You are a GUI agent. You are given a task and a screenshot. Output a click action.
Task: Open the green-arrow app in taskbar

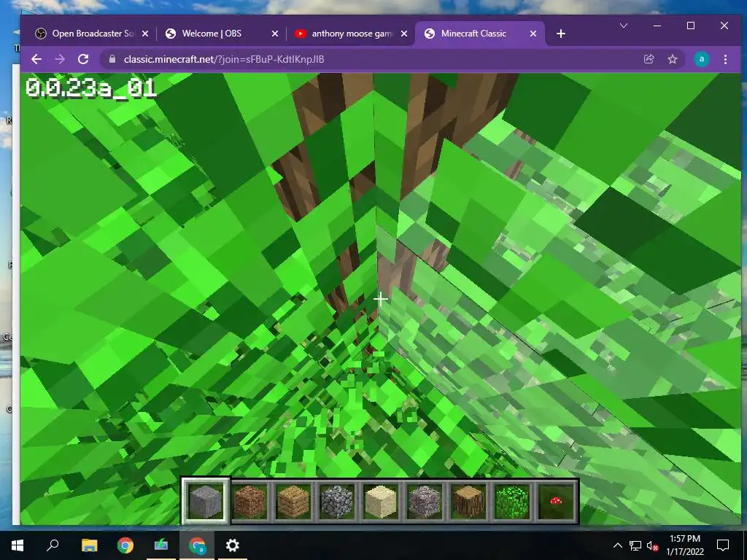tap(161, 545)
